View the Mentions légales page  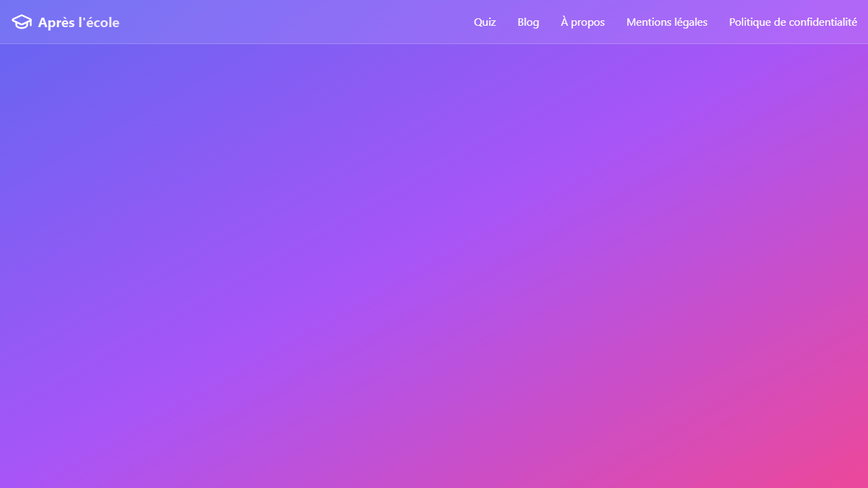coord(667,22)
